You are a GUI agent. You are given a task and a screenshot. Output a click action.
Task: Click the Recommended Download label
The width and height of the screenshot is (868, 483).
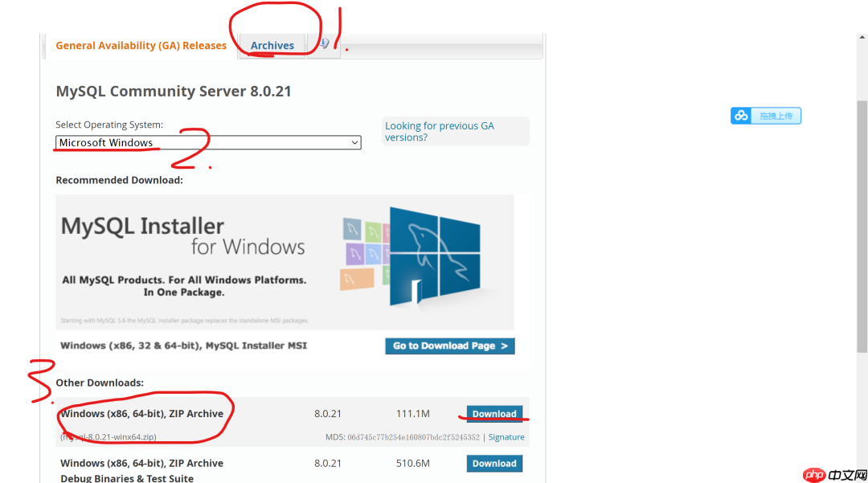coord(119,180)
